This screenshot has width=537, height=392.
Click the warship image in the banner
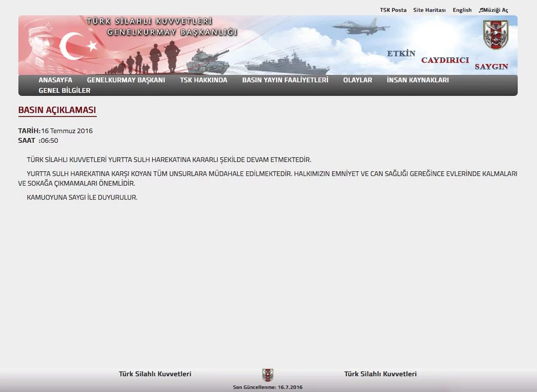click(x=287, y=64)
